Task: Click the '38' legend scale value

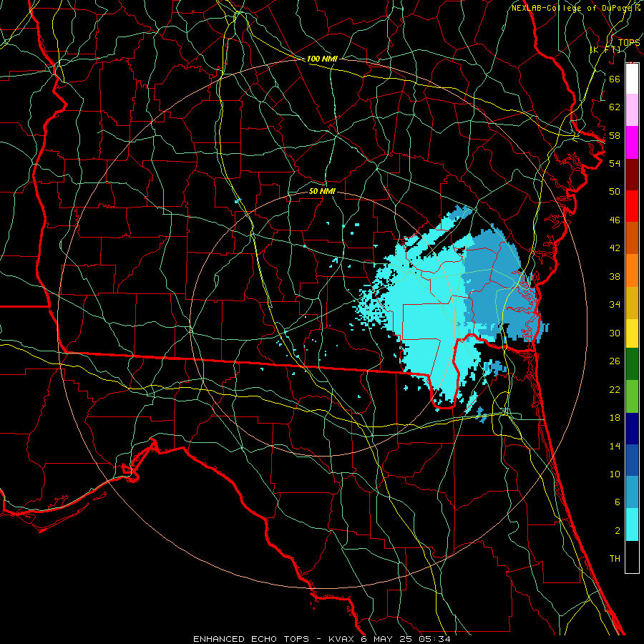Action: (615, 276)
